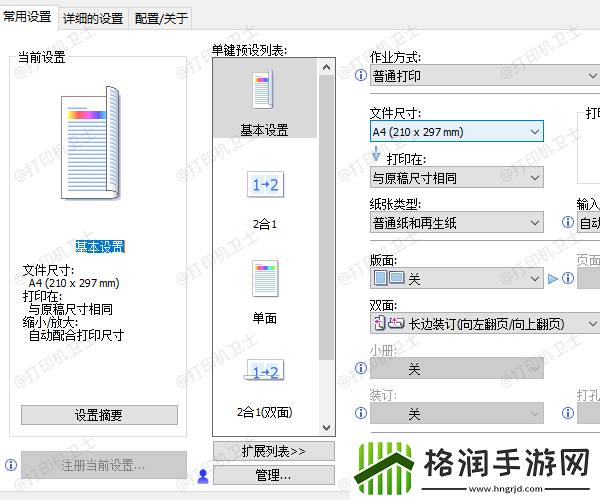The image size is (600, 500).
Task: Open the 详细的设置 tab
Action: 93,18
